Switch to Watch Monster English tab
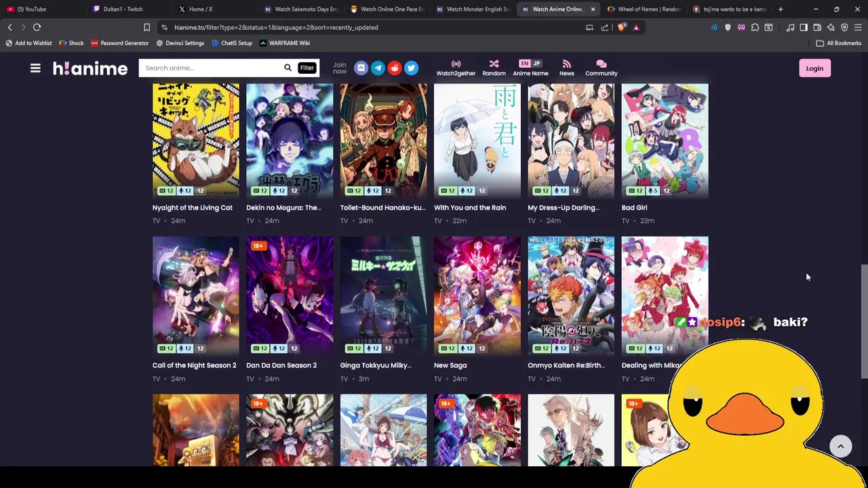 tap(473, 9)
